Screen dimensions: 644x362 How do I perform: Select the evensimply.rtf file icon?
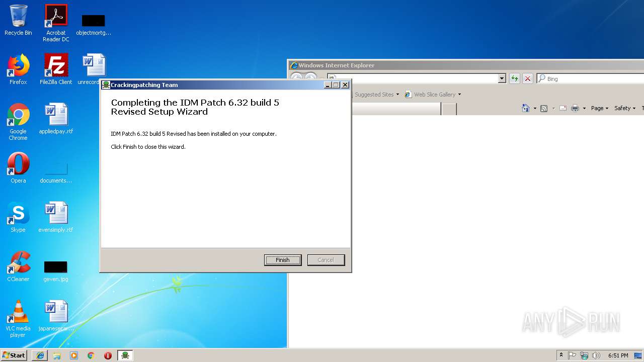pos(56,217)
